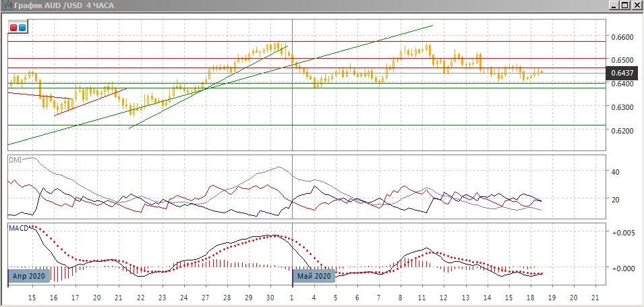Image resolution: width=644 pixels, height=307 pixels.
Task: Click the MACD indicator label
Action: [18, 229]
